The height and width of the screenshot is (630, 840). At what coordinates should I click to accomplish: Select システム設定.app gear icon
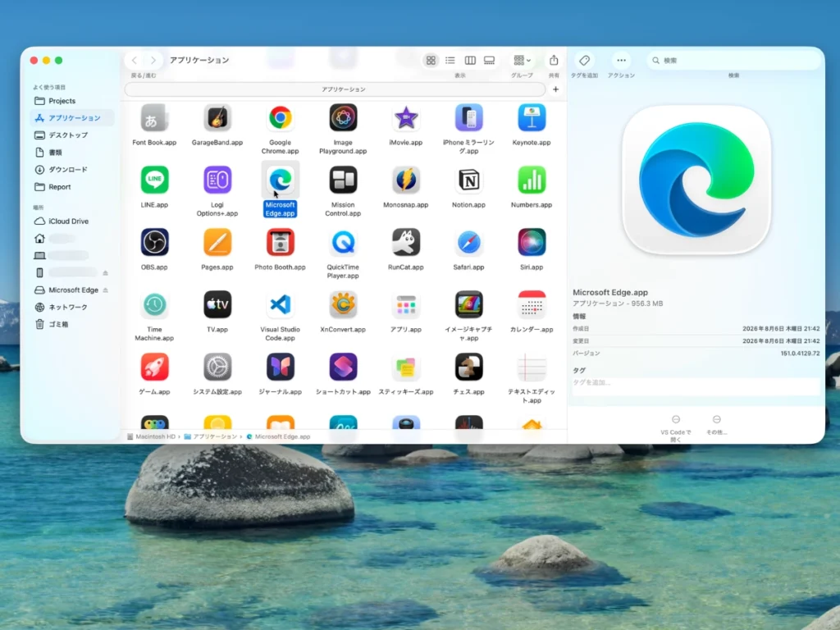[217, 367]
